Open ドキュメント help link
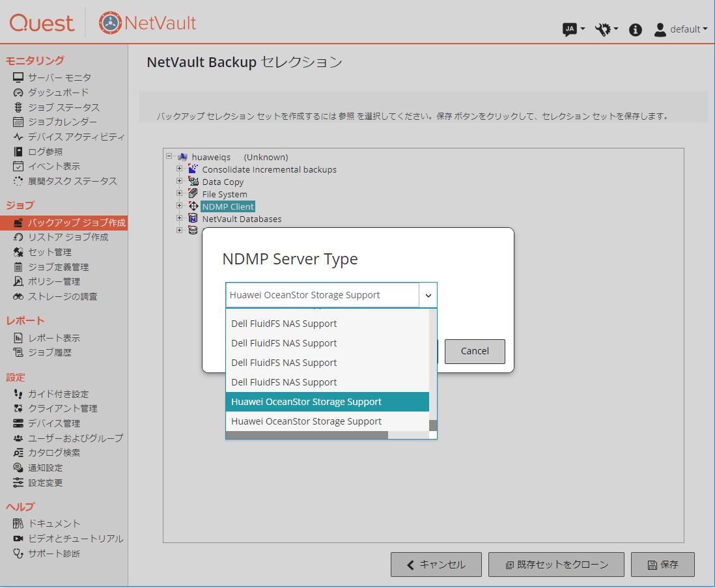715x588 pixels. pyautogui.click(x=54, y=524)
